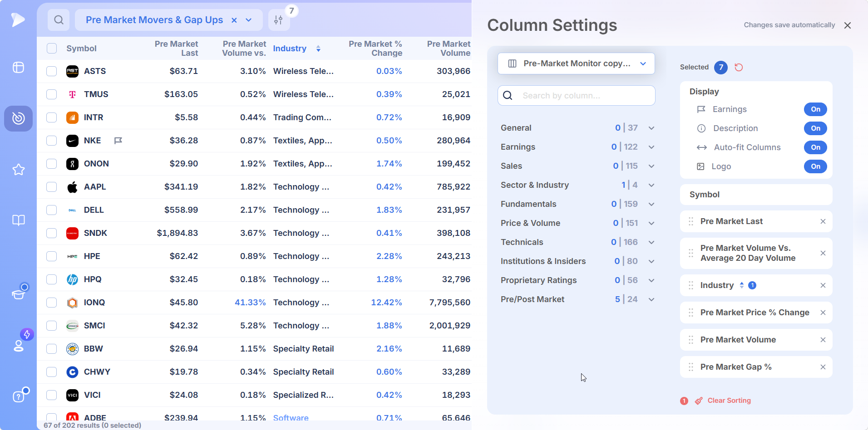Viewport: 868px width, 430px height.
Task: Toggle the Description display switch
Action: coord(815,128)
